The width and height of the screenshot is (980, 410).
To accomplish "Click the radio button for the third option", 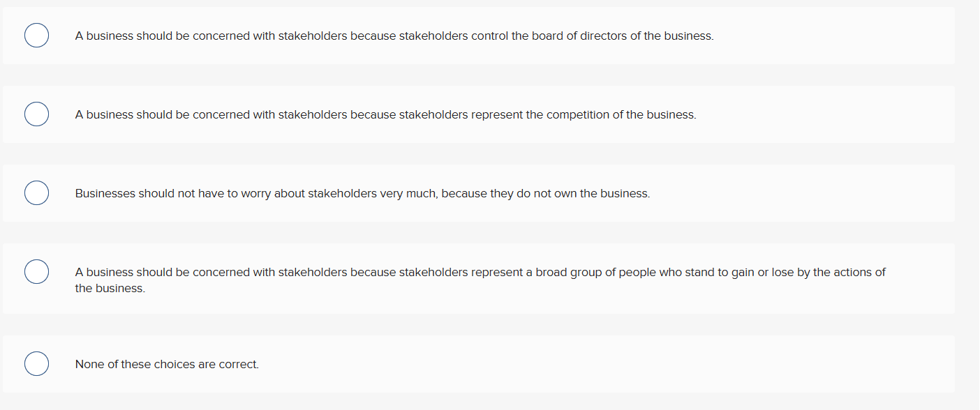I will pos(36,192).
